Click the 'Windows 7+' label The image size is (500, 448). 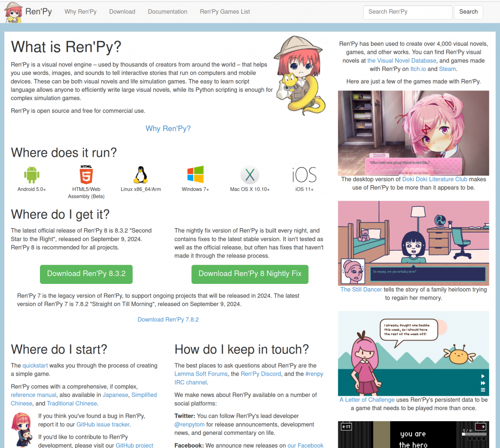click(x=195, y=189)
